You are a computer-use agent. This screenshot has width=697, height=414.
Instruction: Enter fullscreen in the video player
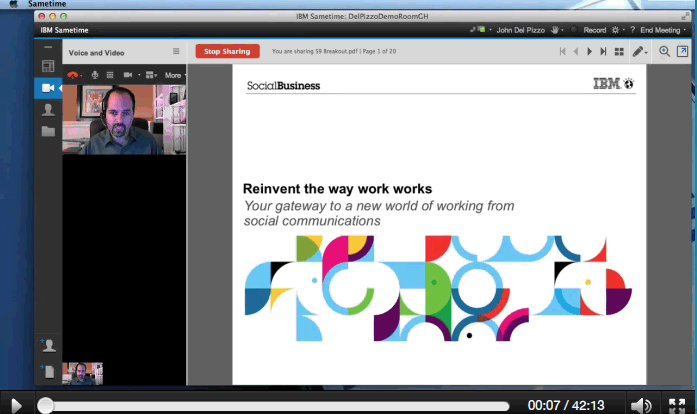[x=677, y=406]
